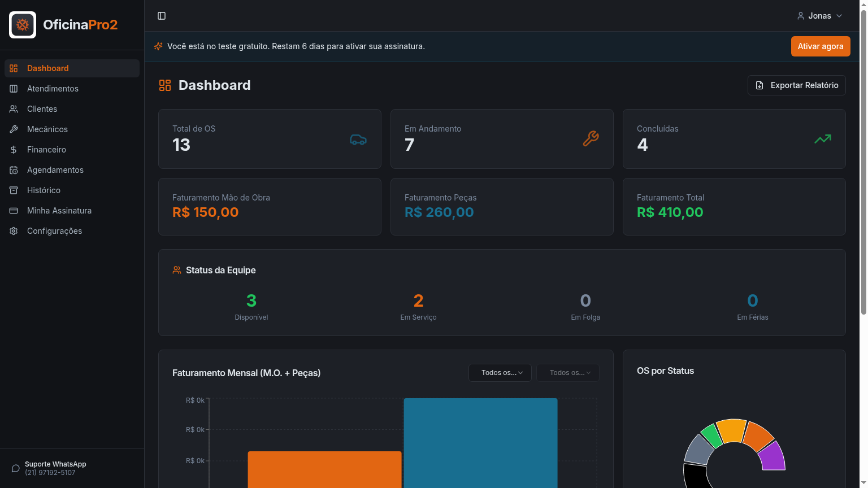Open Minha Assinatura page
Viewport: 868px width, 488px height.
point(72,211)
